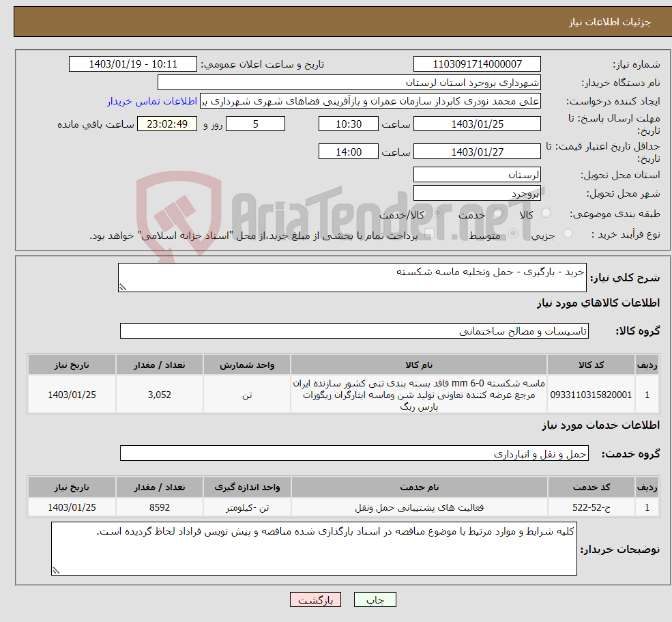
Task: Click the service row need date 1403/01/25
Action: coord(72,507)
